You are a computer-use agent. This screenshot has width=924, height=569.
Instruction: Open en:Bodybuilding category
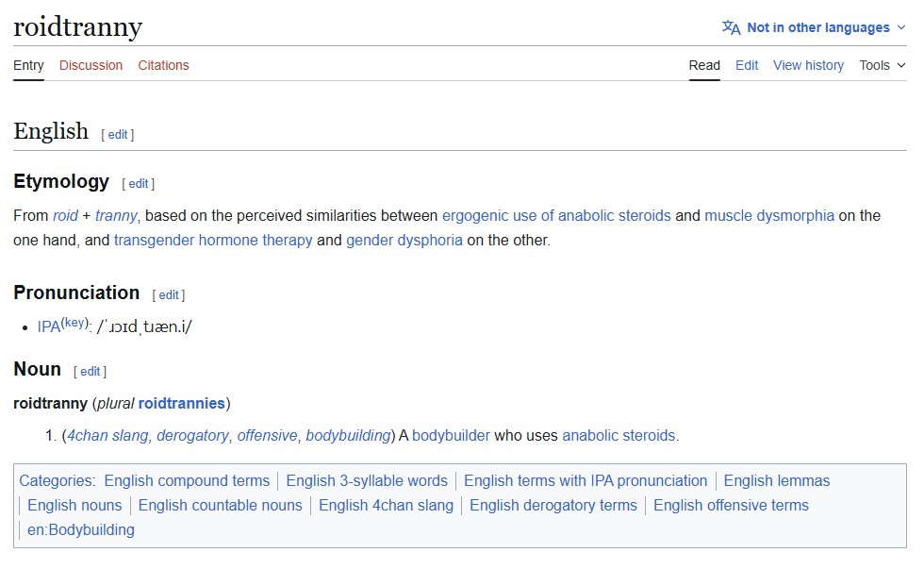81,530
